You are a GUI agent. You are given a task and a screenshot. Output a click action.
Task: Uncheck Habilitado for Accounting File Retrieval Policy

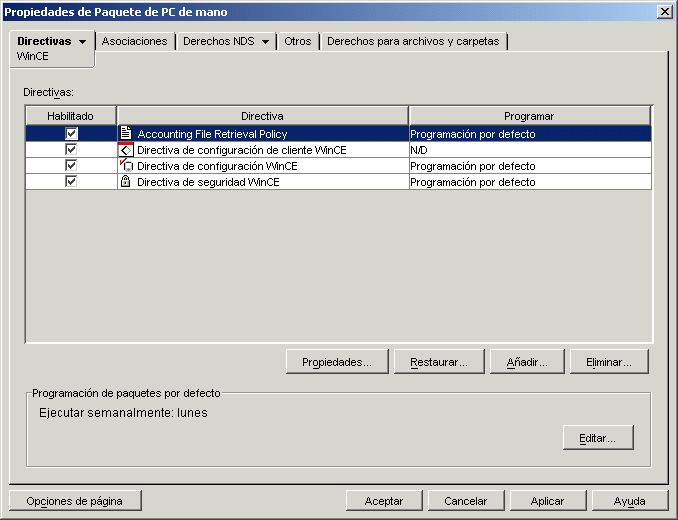pos(71,133)
